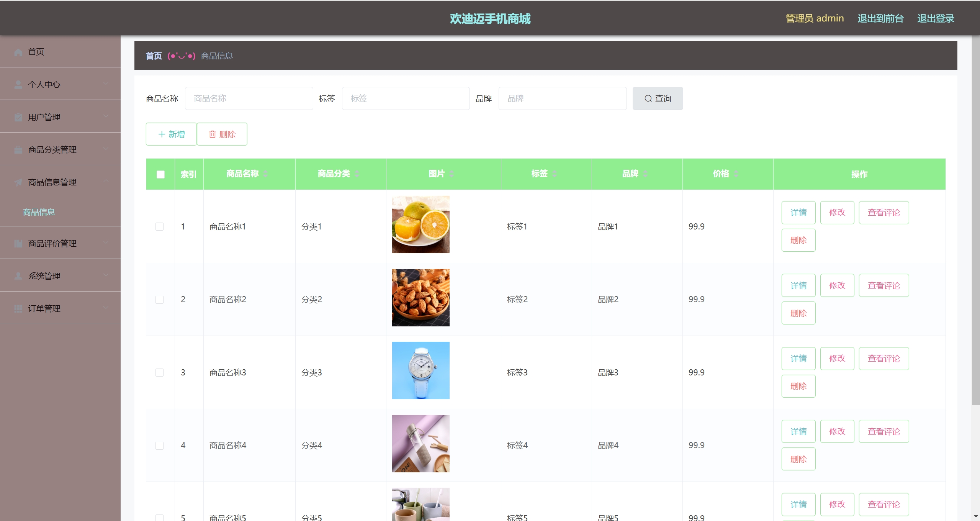Click the blue watch product thumbnail
The height and width of the screenshot is (521, 980).
coord(420,370)
